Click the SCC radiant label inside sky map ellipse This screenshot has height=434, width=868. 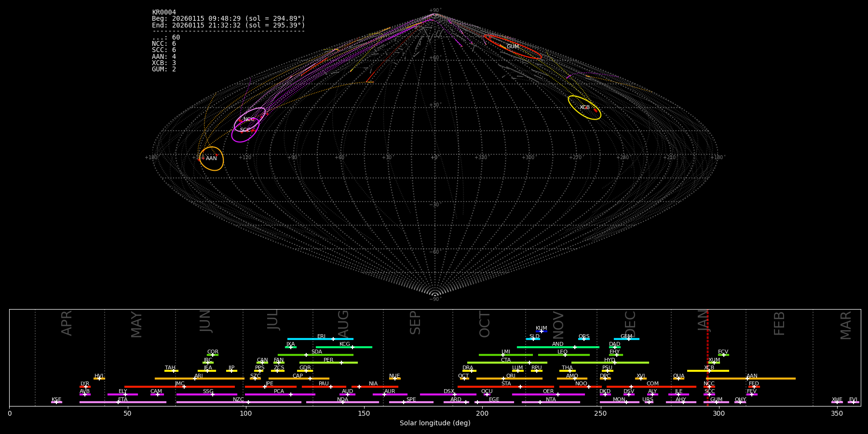coord(245,130)
